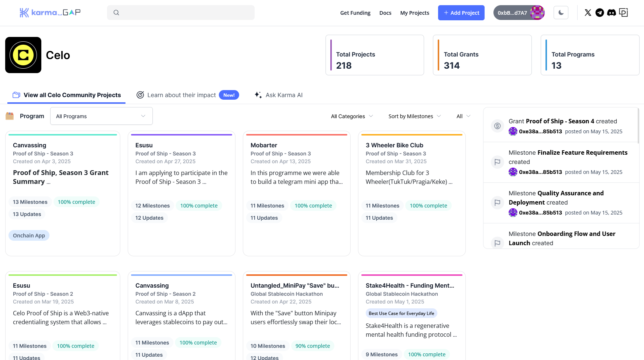644x360 pixels.
Task: Open the 0xbB...d7A7 wallet account menu
Action: (519, 13)
